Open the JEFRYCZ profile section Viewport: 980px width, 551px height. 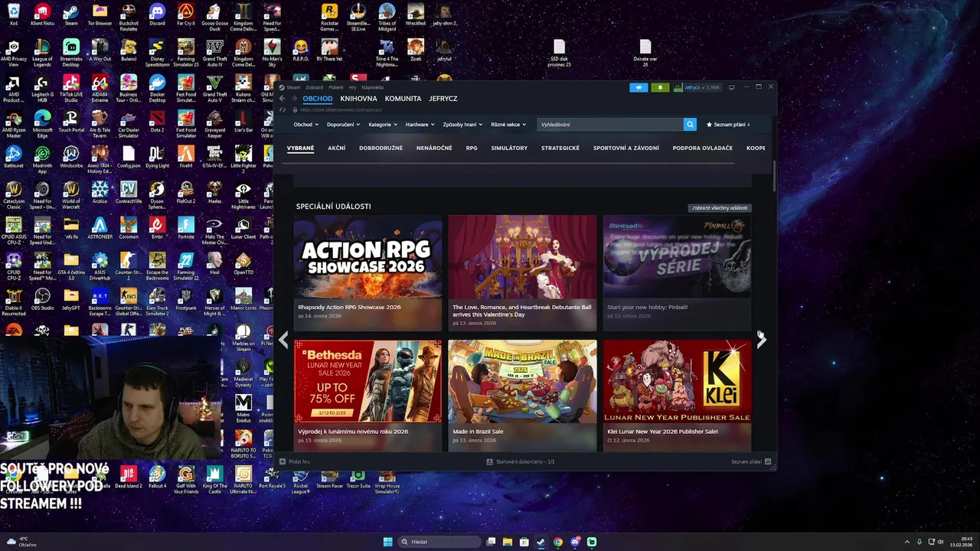pos(443,99)
